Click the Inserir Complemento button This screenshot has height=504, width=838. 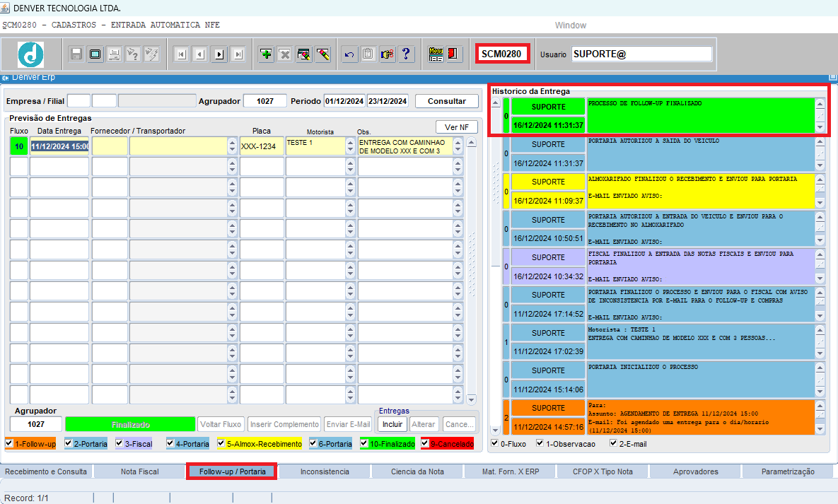pos(284,424)
